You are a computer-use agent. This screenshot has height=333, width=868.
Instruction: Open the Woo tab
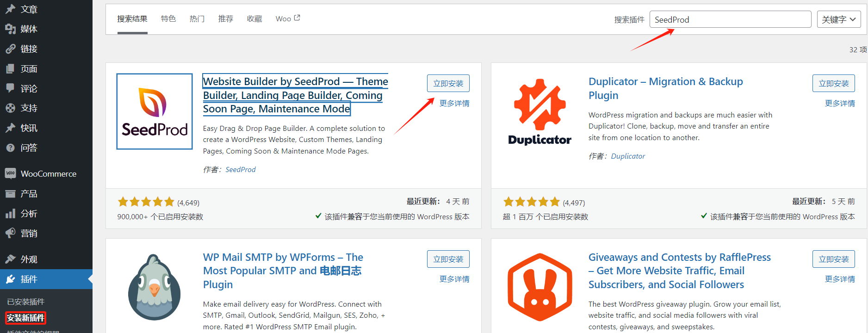click(x=288, y=19)
